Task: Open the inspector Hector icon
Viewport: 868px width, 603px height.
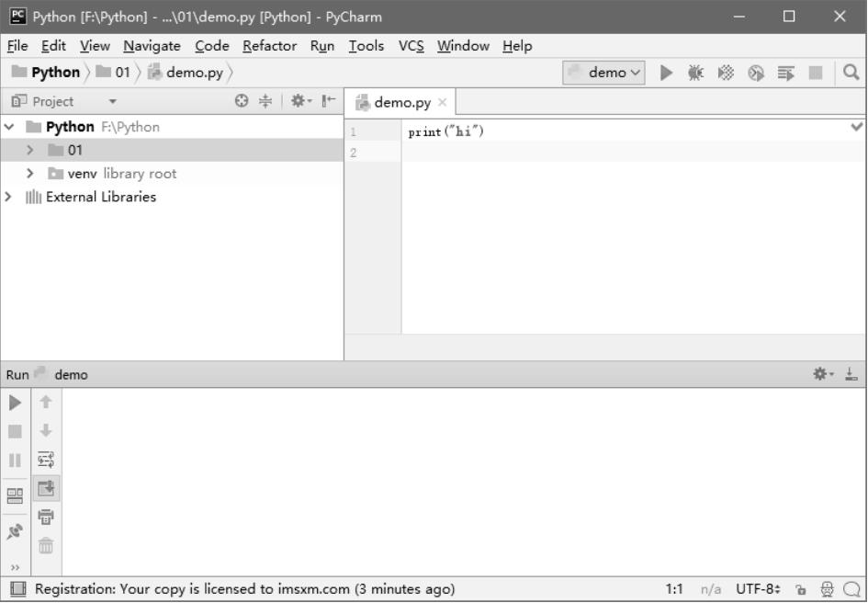Action: coord(827,589)
